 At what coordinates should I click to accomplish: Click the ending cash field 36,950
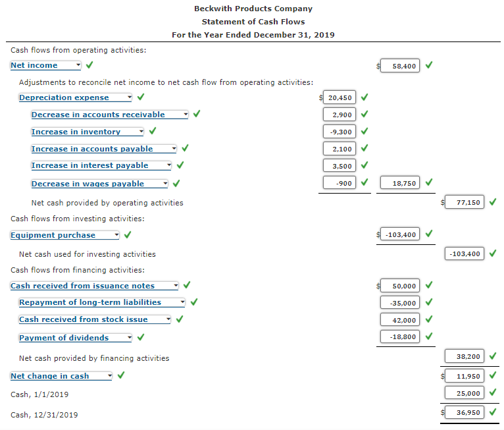point(465,412)
